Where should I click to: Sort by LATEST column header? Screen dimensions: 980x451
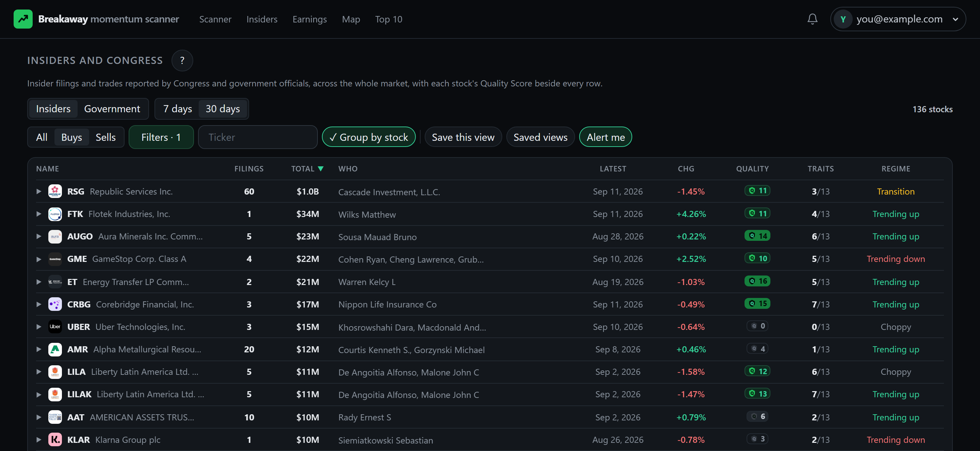click(612, 169)
